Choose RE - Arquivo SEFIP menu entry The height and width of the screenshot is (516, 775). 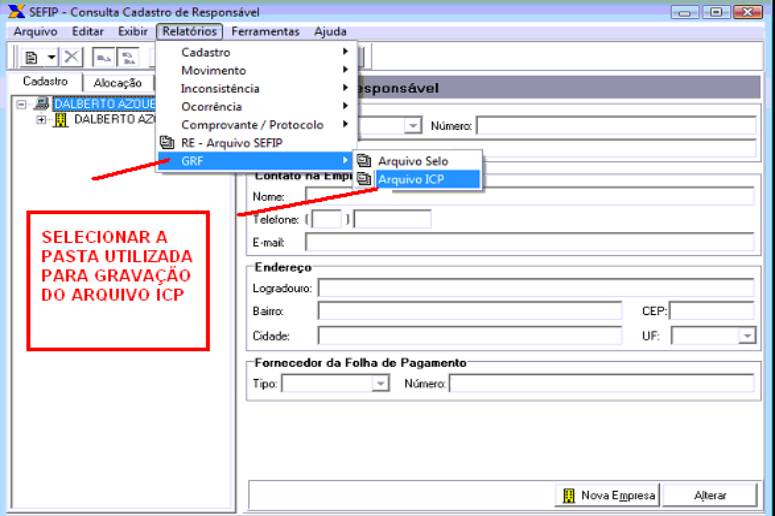point(256,143)
